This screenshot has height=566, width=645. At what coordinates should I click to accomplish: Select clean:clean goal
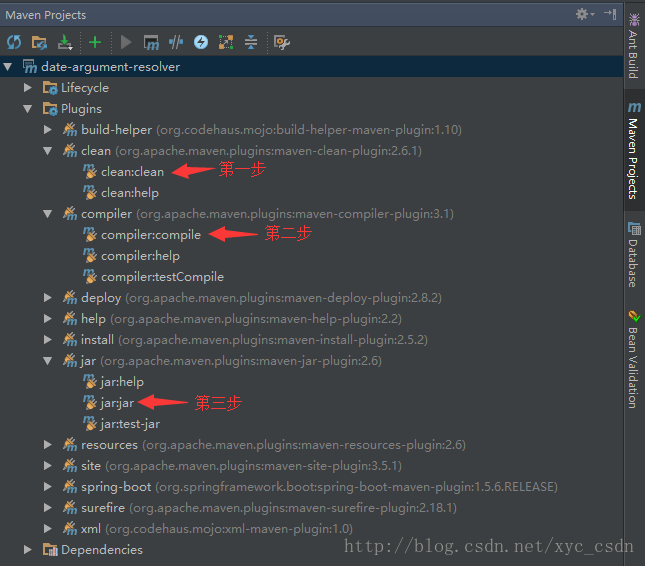coord(132,172)
